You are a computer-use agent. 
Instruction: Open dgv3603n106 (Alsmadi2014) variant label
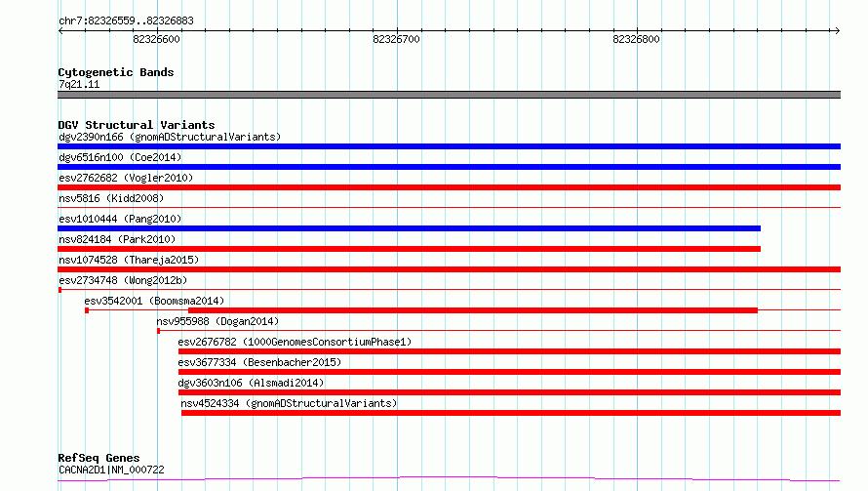(x=251, y=383)
